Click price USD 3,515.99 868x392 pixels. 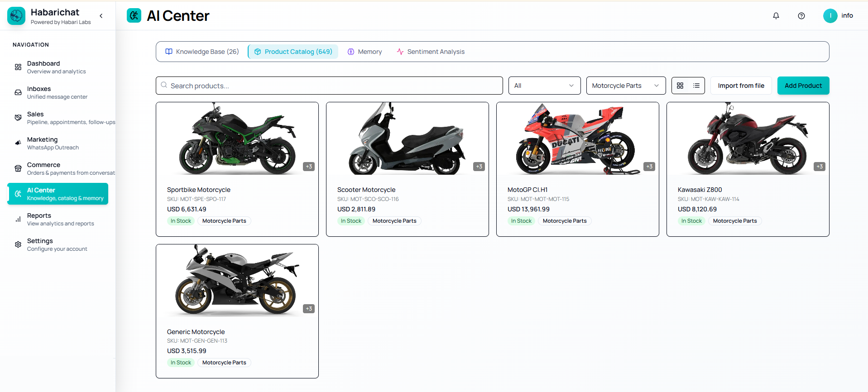click(x=187, y=351)
